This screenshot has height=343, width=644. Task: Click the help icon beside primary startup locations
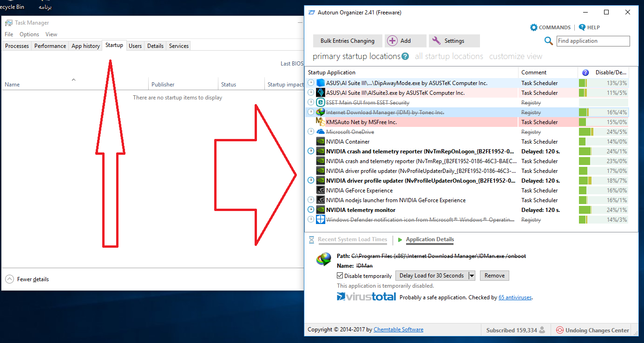405,57
